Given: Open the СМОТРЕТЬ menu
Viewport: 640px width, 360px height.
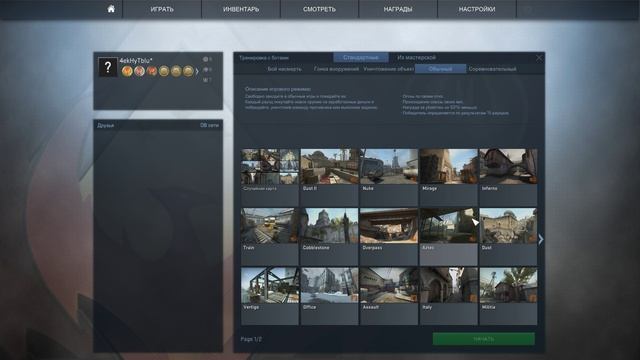Looking at the screenshot, I should [x=319, y=9].
